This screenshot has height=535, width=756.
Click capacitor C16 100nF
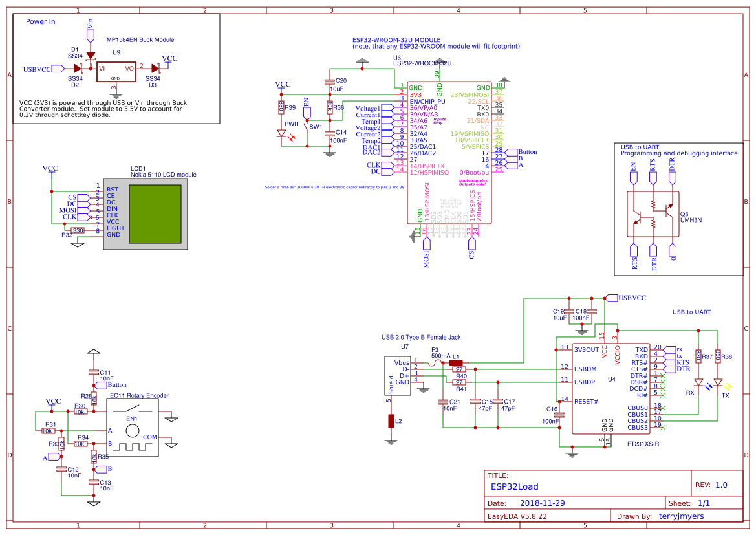tap(559, 415)
